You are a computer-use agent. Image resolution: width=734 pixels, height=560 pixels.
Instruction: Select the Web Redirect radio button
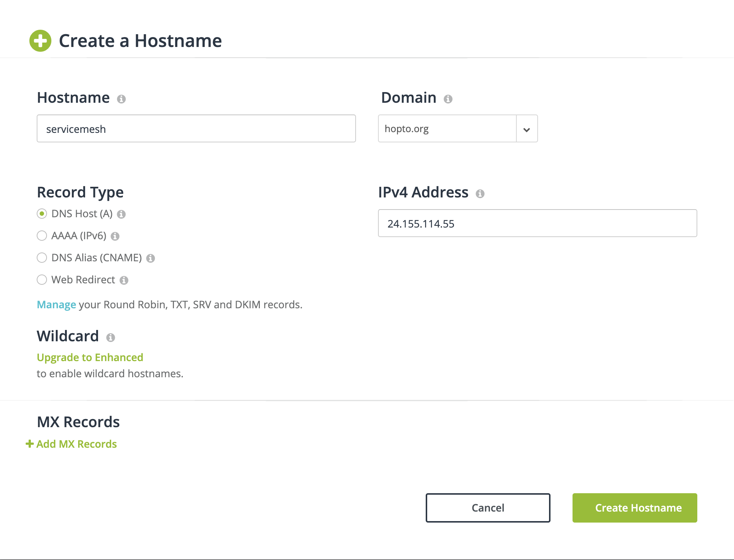pos(42,280)
